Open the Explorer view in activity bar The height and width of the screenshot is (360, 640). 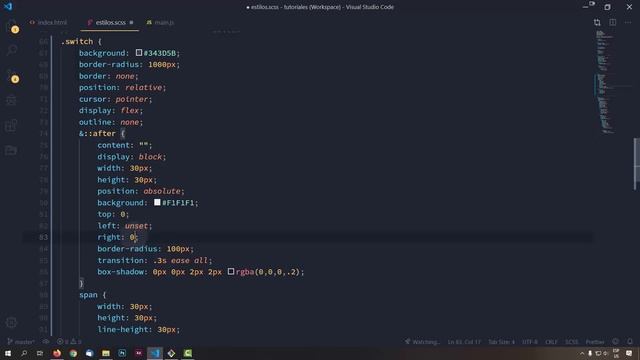point(12,26)
